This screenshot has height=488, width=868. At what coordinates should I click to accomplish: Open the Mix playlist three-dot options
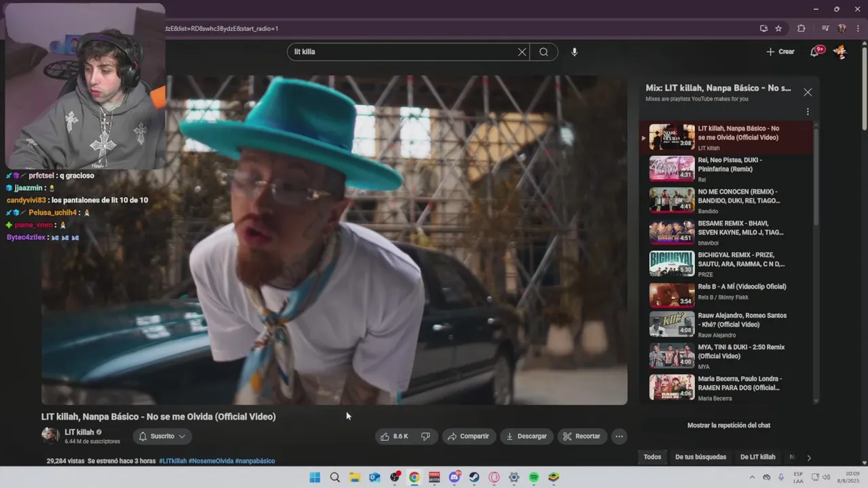pos(808,112)
